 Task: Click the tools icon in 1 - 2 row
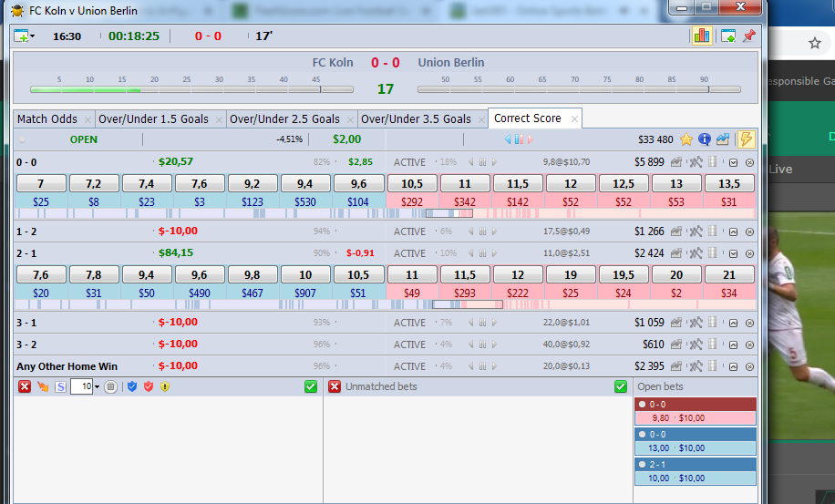tap(696, 231)
